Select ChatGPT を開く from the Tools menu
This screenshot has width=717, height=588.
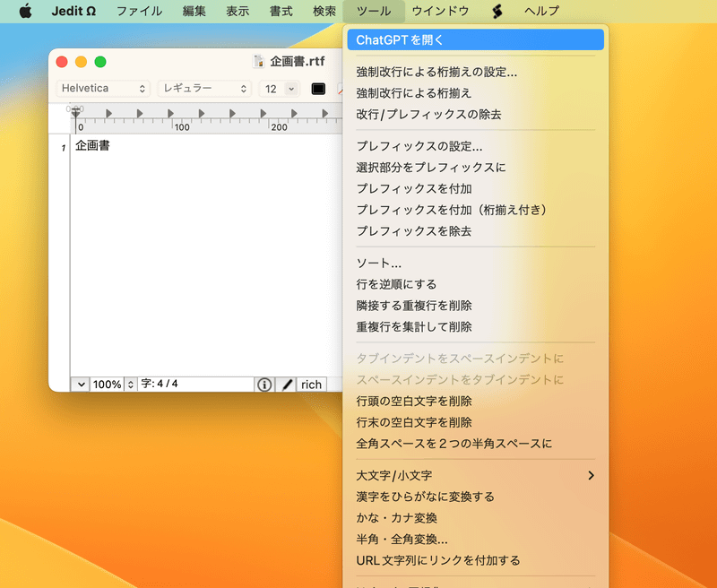pyautogui.click(x=475, y=39)
